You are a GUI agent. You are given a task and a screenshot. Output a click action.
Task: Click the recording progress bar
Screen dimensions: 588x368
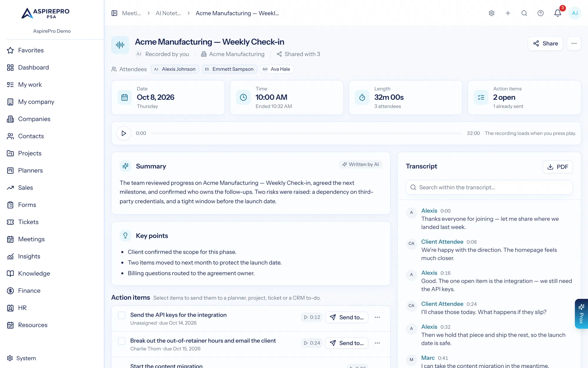(x=306, y=133)
